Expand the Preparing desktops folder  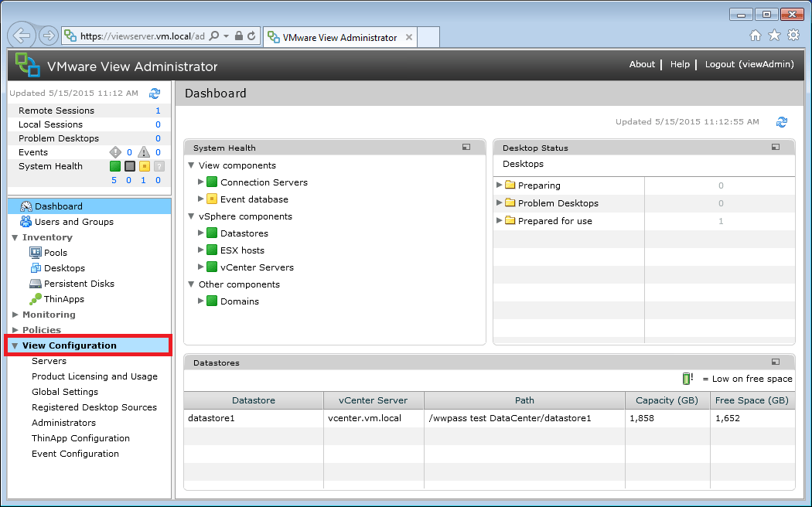click(500, 186)
